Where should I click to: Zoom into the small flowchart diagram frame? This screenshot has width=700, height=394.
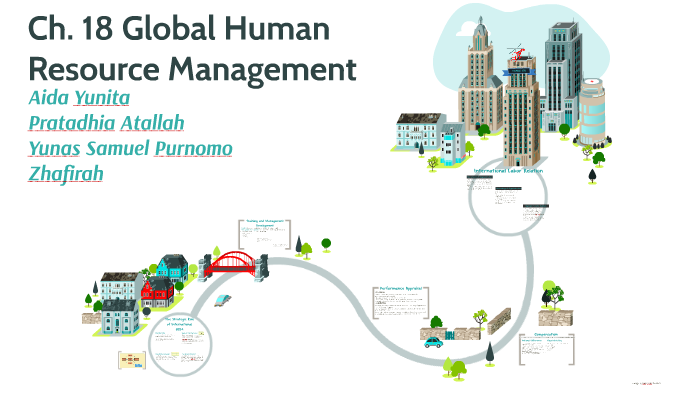coord(132,360)
